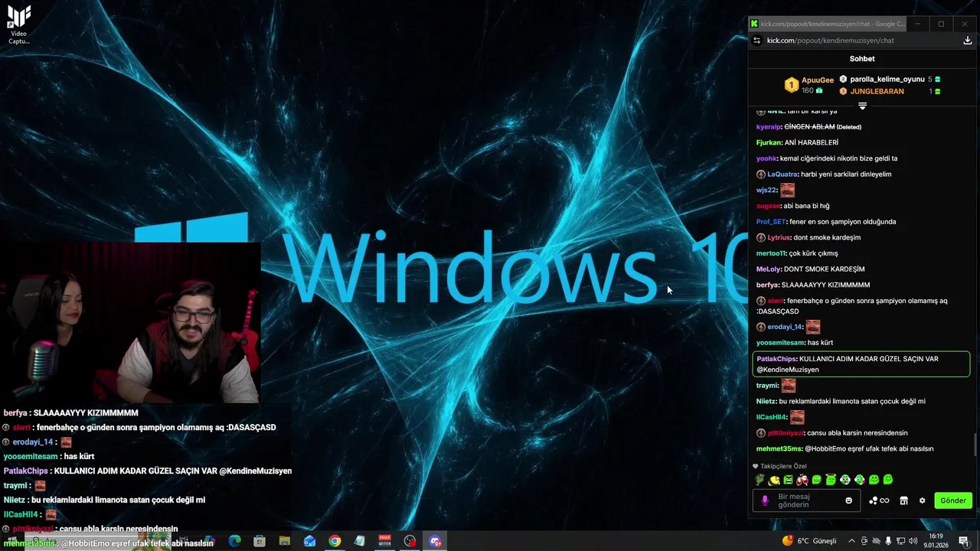Viewport: 980px width, 551px height.
Task: Open ApuuGee's leaderboard profile
Action: [x=817, y=80]
